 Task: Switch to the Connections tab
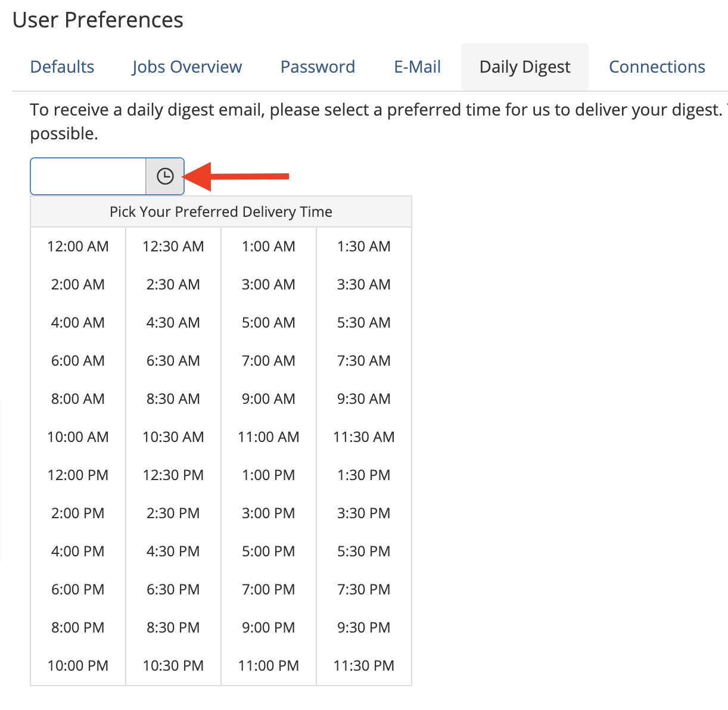coord(656,67)
